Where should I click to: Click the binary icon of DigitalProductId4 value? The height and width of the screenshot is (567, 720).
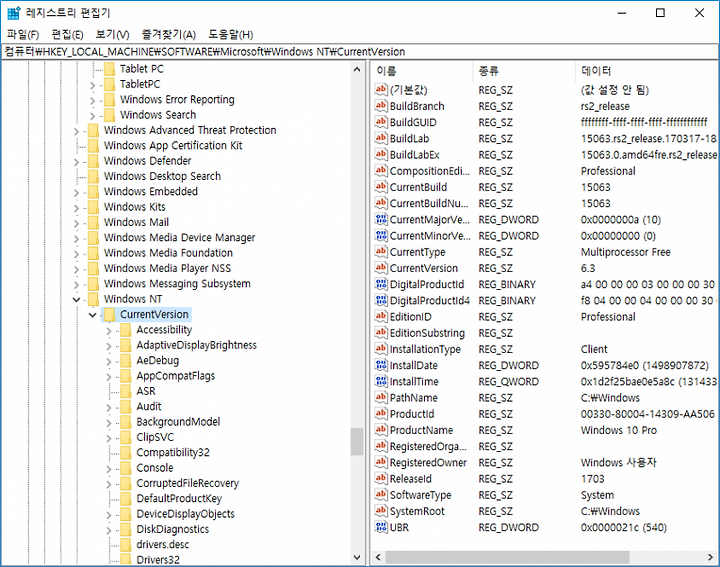(381, 300)
